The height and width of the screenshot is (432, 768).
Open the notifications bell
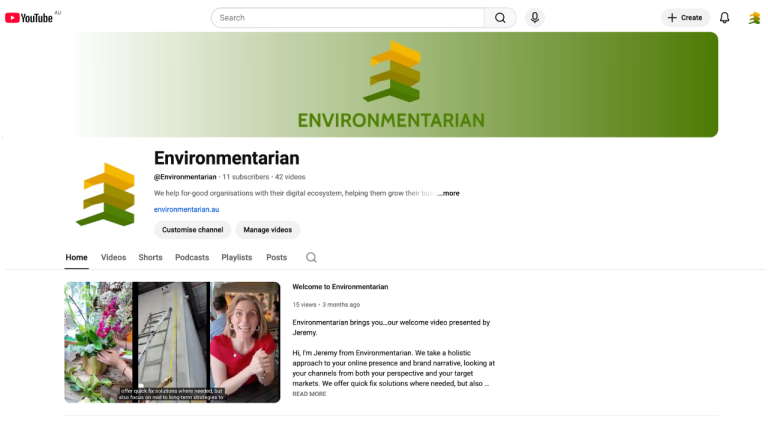click(x=724, y=18)
